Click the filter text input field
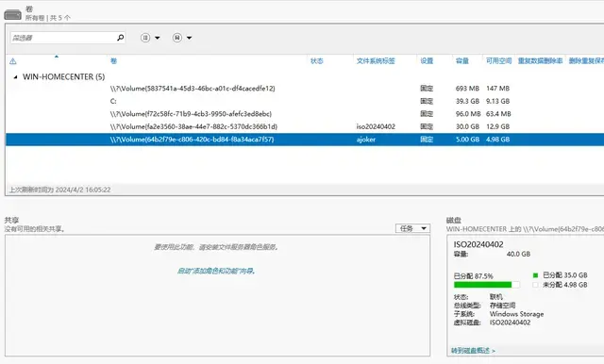 pos(63,38)
